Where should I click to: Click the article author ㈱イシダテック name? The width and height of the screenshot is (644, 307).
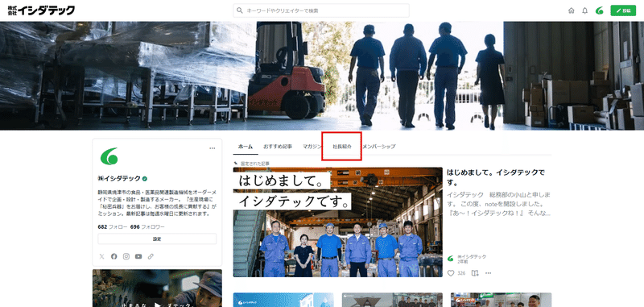pyautogui.click(x=472, y=256)
